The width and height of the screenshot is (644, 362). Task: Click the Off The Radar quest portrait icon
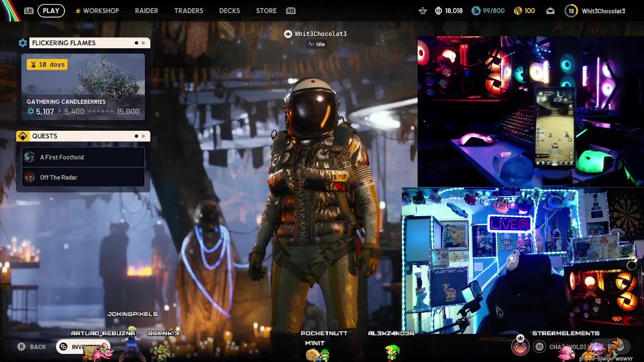tap(30, 177)
